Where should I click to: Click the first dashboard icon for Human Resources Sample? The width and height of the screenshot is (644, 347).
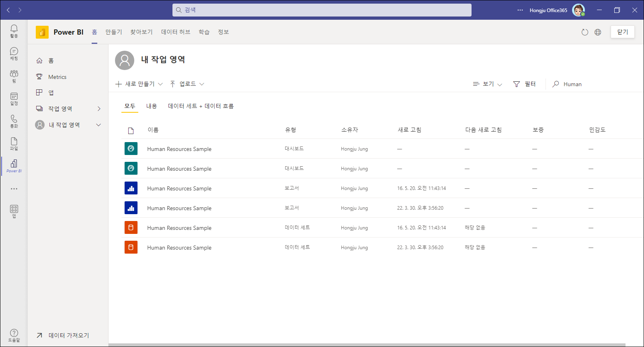tap(131, 149)
